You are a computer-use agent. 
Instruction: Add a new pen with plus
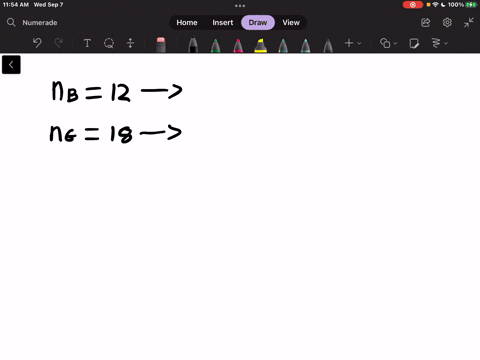coord(349,43)
